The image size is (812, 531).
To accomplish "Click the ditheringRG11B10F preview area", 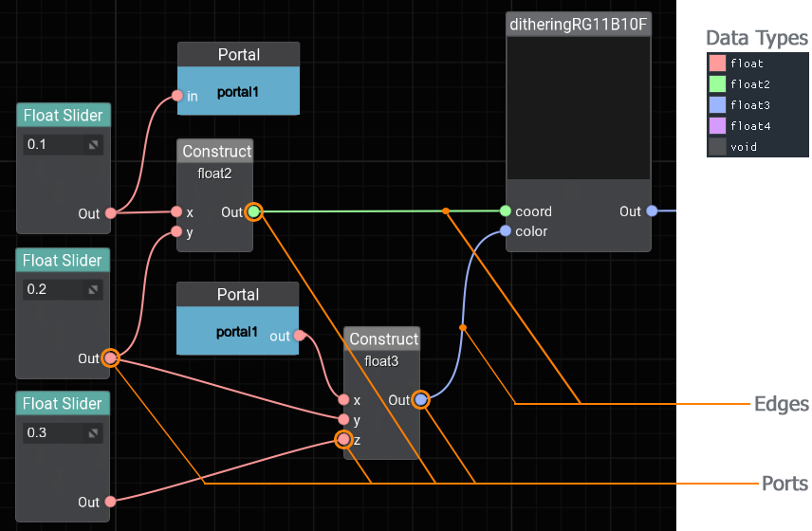I will [579, 109].
